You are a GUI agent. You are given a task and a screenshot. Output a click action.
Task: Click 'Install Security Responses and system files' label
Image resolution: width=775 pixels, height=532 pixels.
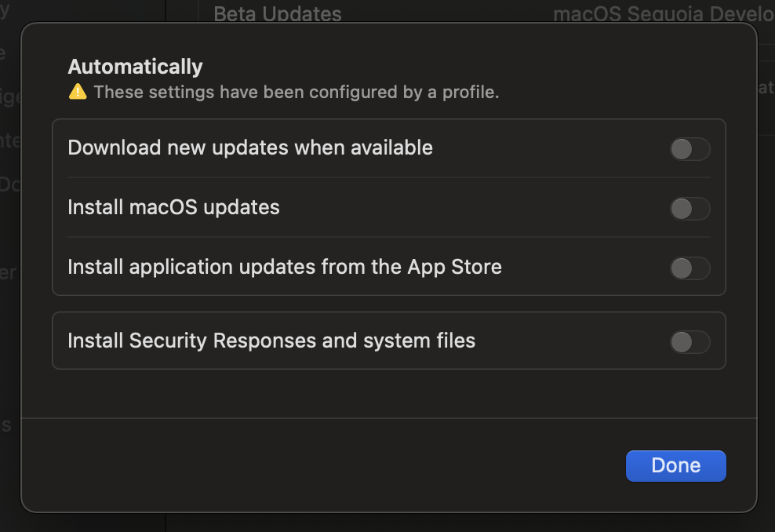271,341
